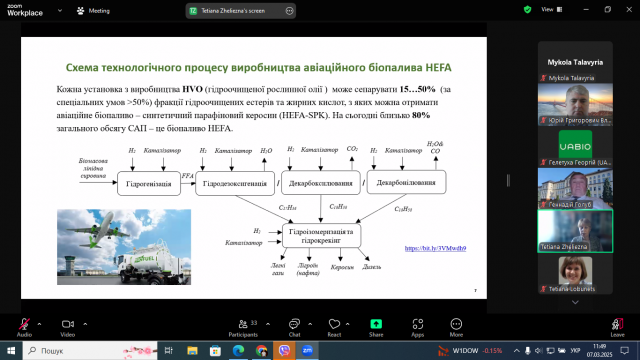Screen dimensions: 640x360
Task: Click the Пошук taskbar search field
Action: click(90, 351)
